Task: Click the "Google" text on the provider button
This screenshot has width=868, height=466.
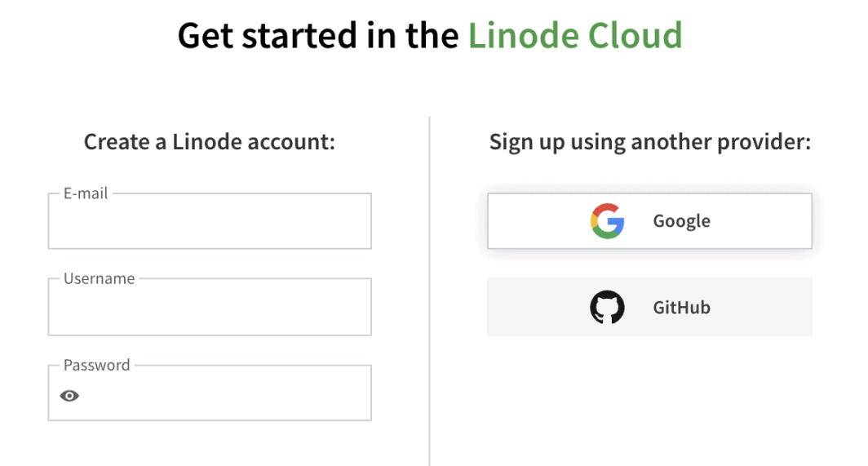Action: (681, 221)
